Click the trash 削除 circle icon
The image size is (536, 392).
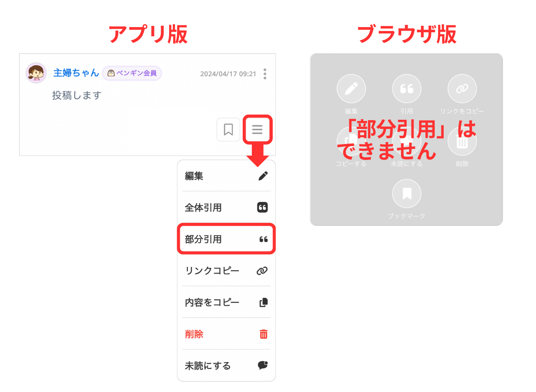pos(462,142)
